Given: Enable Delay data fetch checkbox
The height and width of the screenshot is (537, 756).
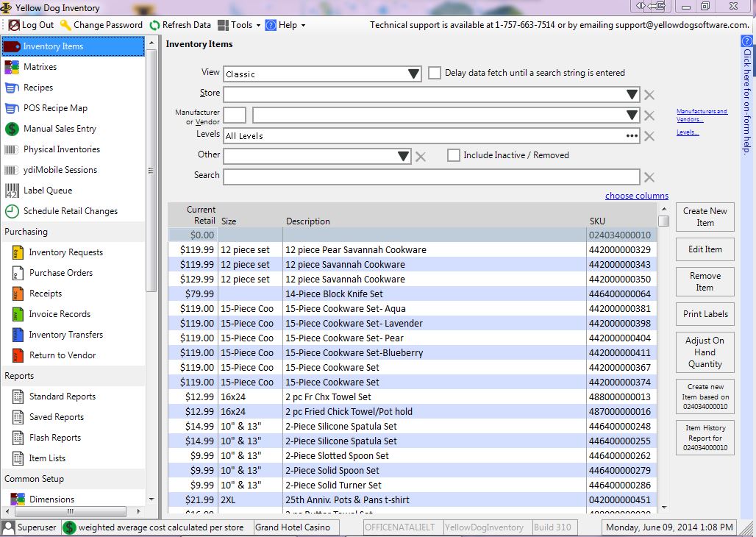Looking at the screenshot, I should click(x=435, y=73).
